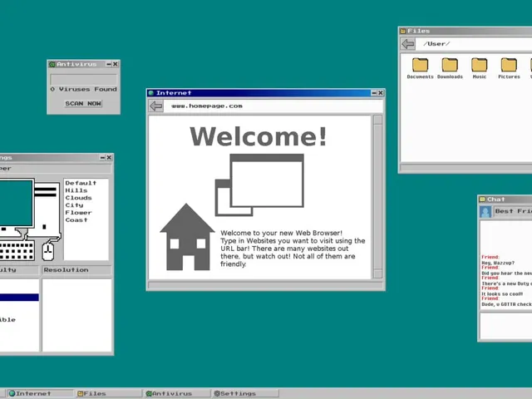Viewport: 532px width, 399px height.
Task: Select the Hills wallpaper option
Action: coord(76,190)
